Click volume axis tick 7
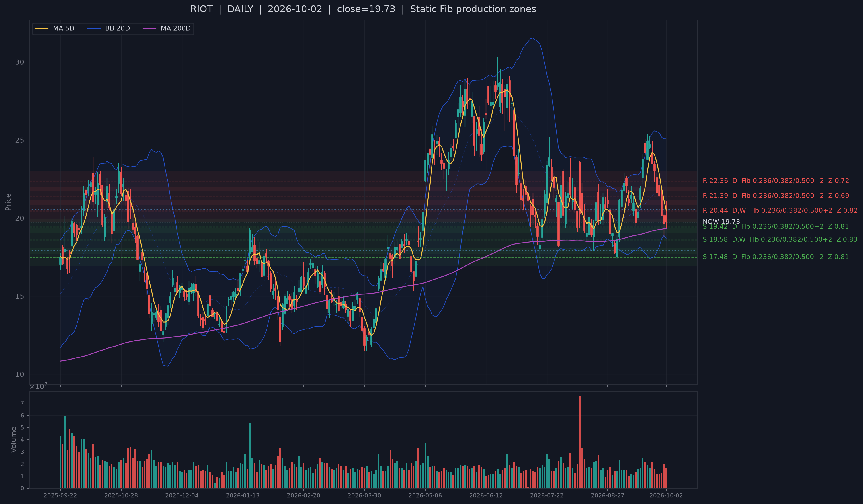This screenshot has width=863, height=504. tap(22, 403)
